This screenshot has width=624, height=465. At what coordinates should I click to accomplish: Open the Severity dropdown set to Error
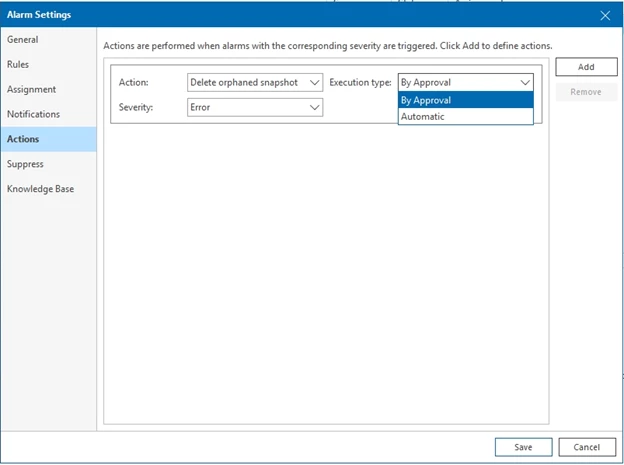point(255,107)
